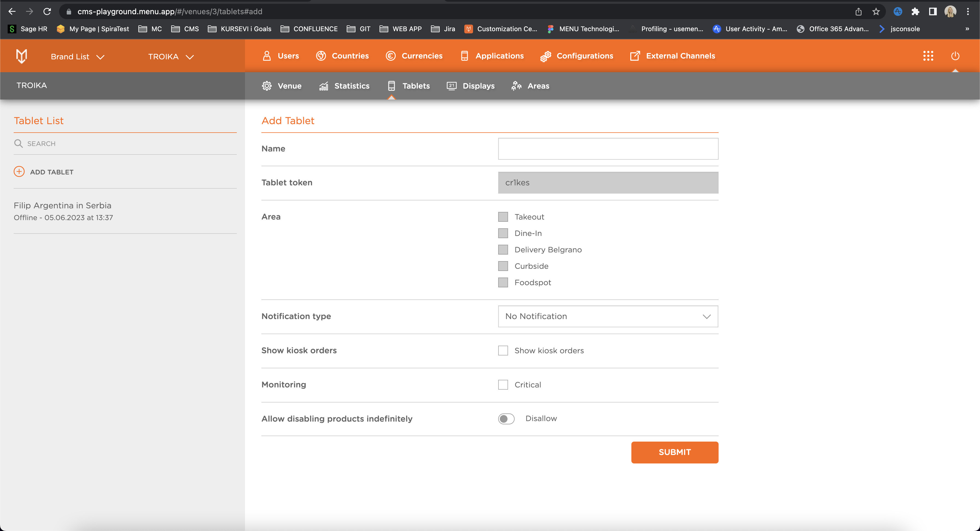
Task: Toggle Allow disabling products indefinitely switch
Action: coord(506,418)
